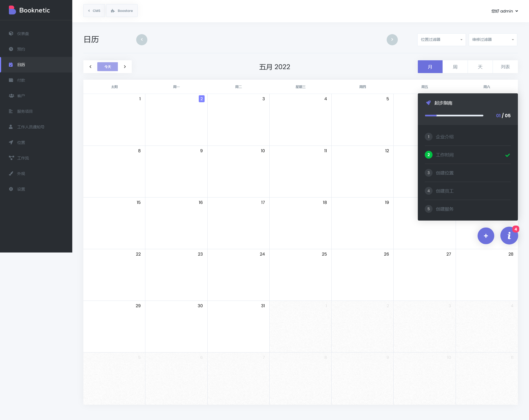This screenshot has width=529, height=420.
Task: Switch to the list view tab
Action: point(505,67)
